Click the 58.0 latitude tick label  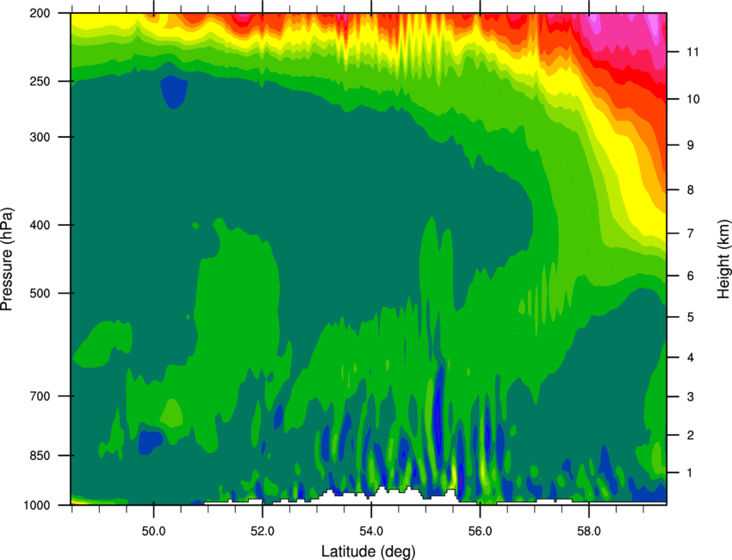589,532
